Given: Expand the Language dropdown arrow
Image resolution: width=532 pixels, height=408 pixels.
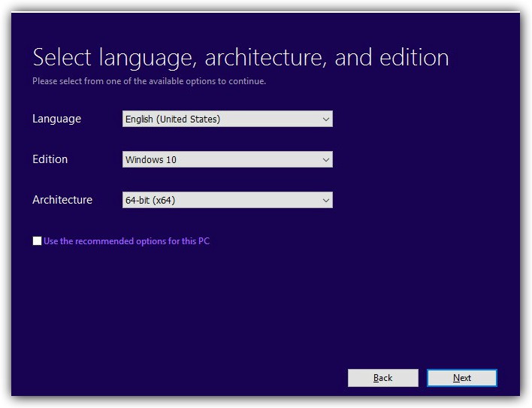Looking at the screenshot, I should pos(325,119).
